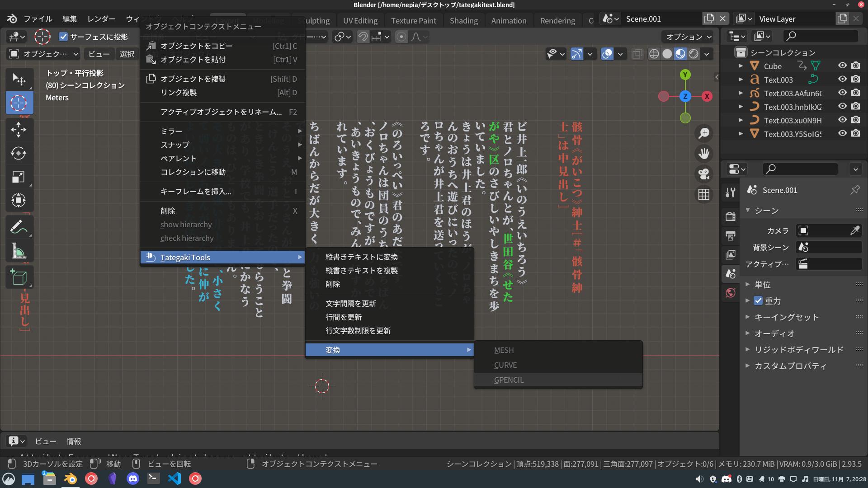Viewport: 868px width, 488px height.
Task: Choose GPENCIL conversion option
Action: pos(558,380)
